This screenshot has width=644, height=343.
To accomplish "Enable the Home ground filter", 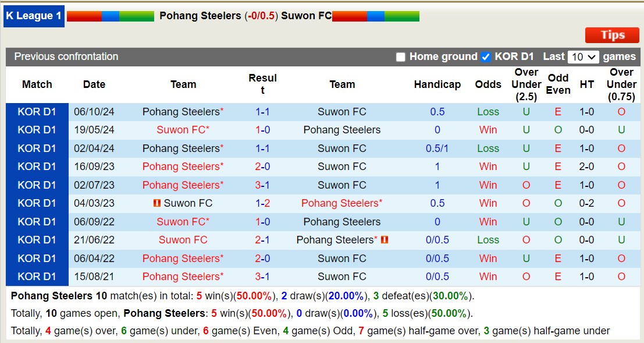I will (x=400, y=56).
